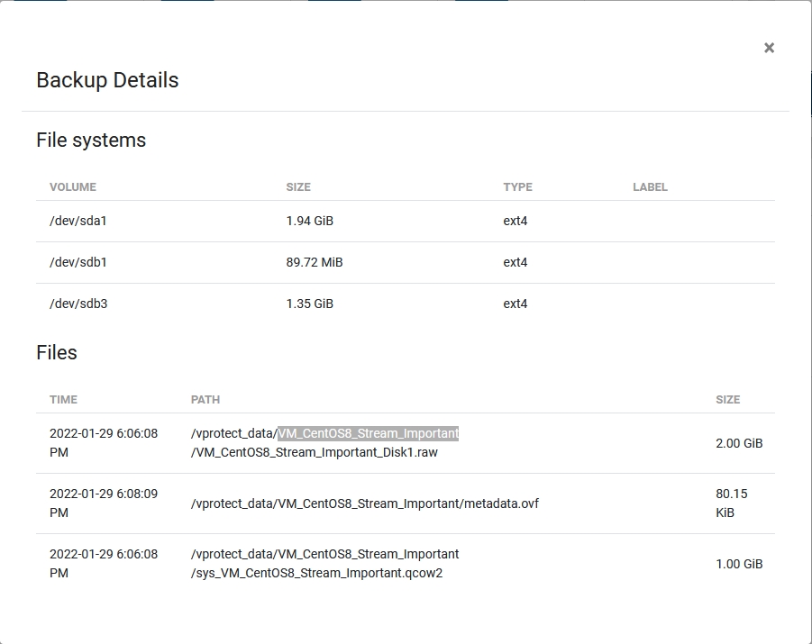The width and height of the screenshot is (812, 644).
Task: Click the LABEL column header
Action: pyautogui.click(x=650, y=187)
